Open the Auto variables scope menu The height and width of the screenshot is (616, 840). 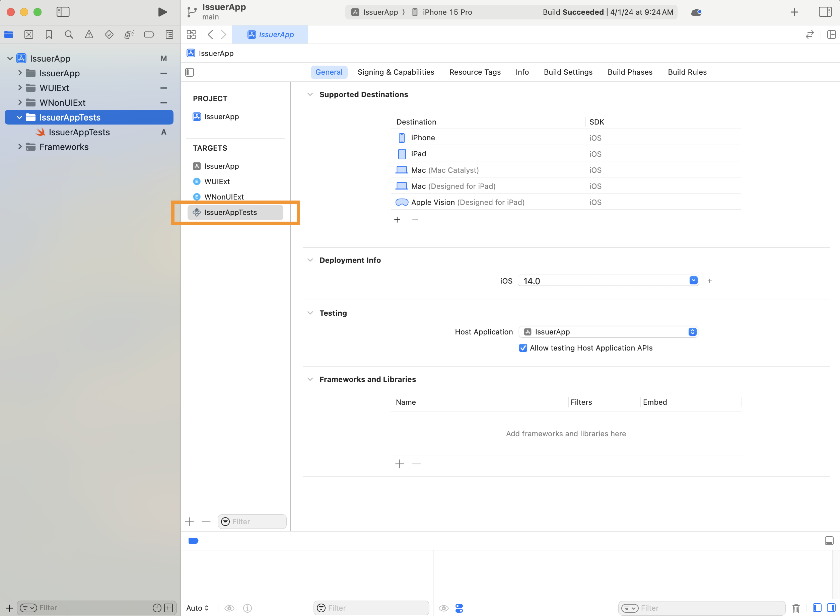(x=197, y=608)
